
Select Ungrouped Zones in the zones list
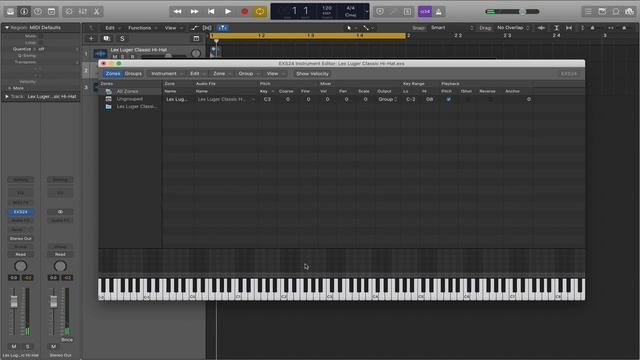point(129,99)
